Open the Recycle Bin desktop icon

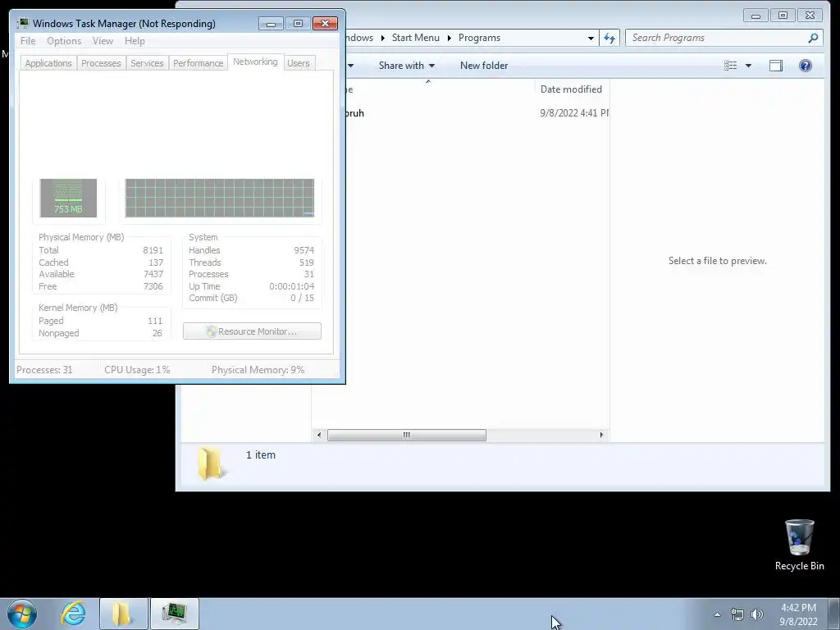click(799, 545)
